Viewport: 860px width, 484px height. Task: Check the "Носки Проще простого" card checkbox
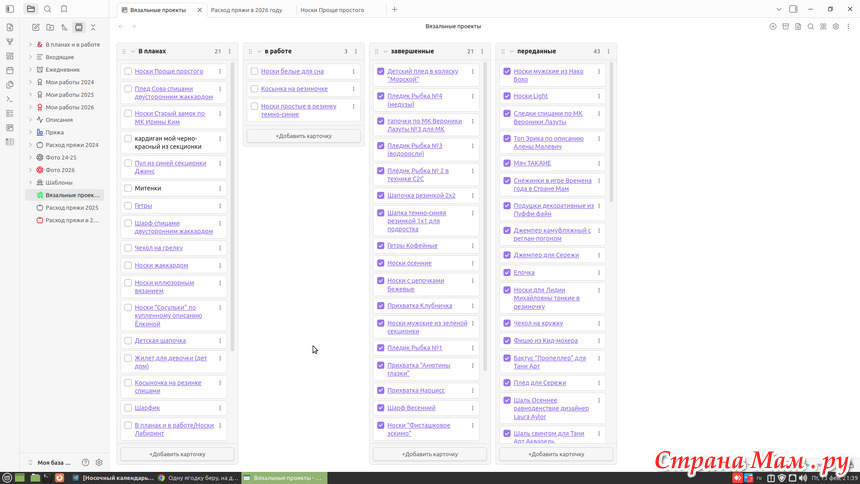[x=128, y=71]
